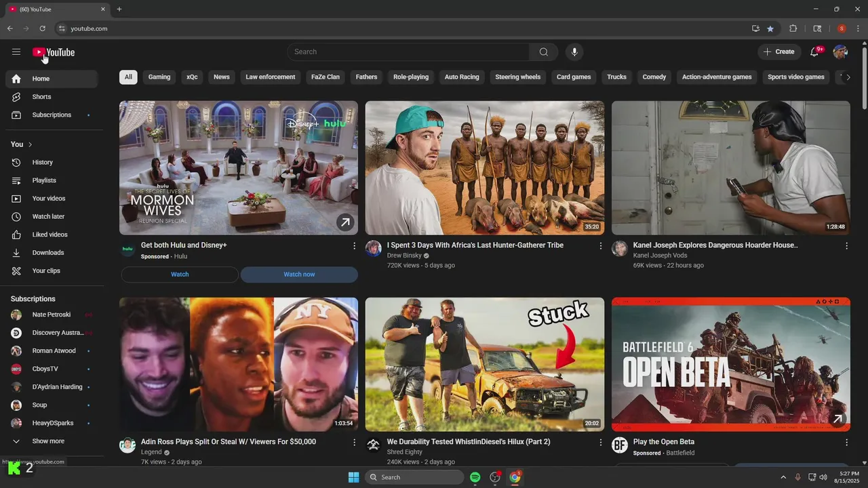Viewport: 868px width, 488px height.
Task: Select the Auto Racing chip
Action: click(x=462, y=77)
